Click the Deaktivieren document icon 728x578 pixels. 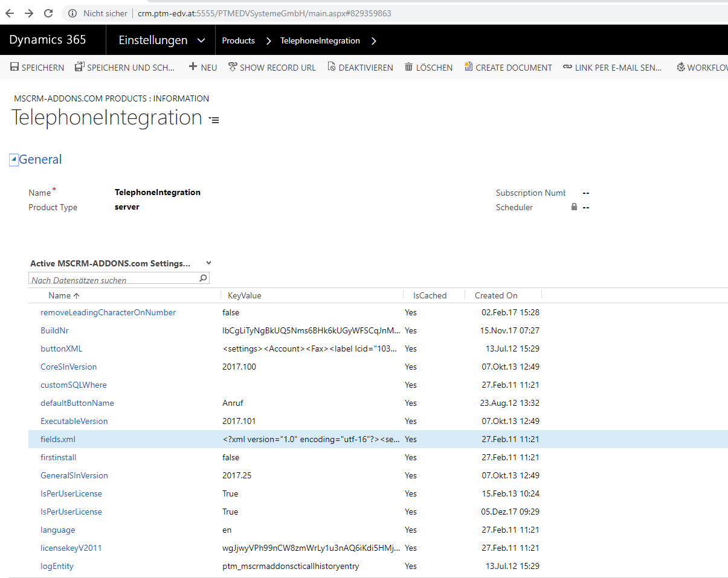coord(331,67)
